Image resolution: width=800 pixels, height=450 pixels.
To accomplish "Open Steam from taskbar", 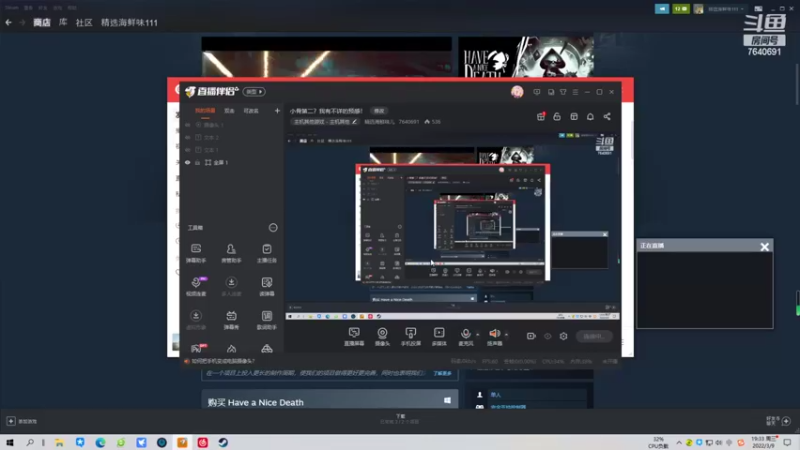I will (223, 442).
